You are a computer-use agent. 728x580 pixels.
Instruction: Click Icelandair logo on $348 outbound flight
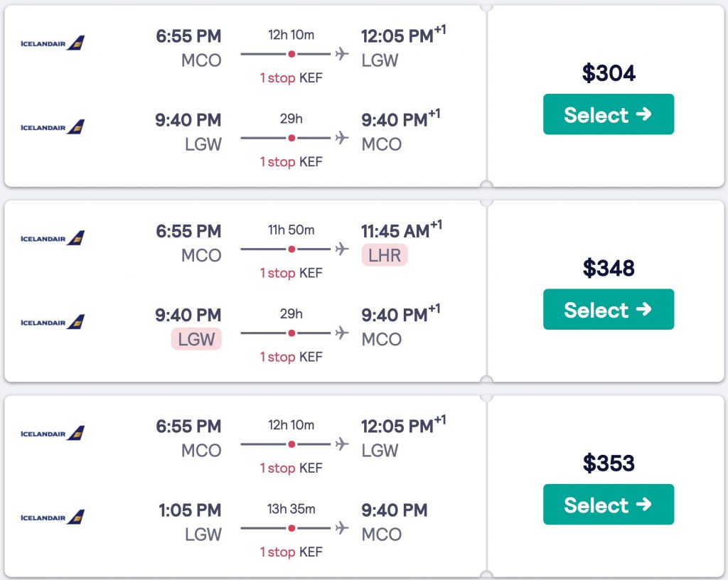tap(53, 238)
